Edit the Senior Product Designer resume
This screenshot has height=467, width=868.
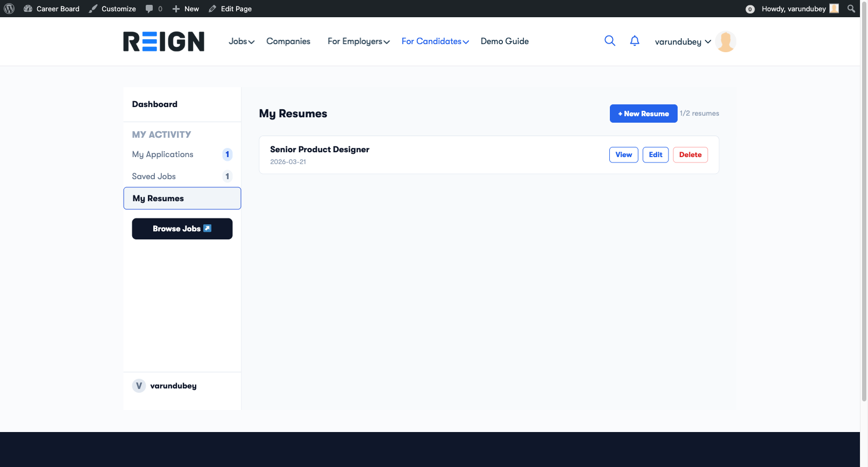[x=656, y=155]
